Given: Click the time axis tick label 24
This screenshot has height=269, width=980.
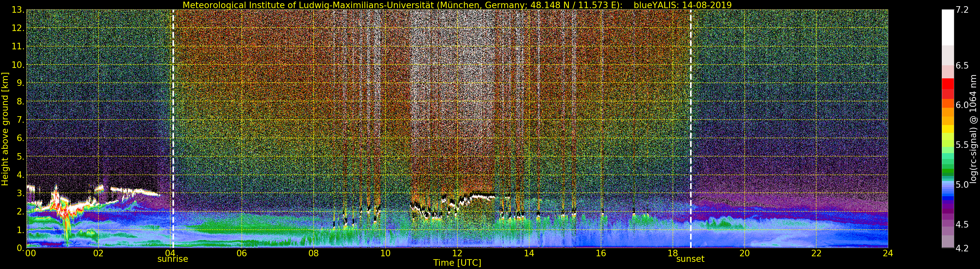Looking at the screenshot, I should (x=888, y=253).
